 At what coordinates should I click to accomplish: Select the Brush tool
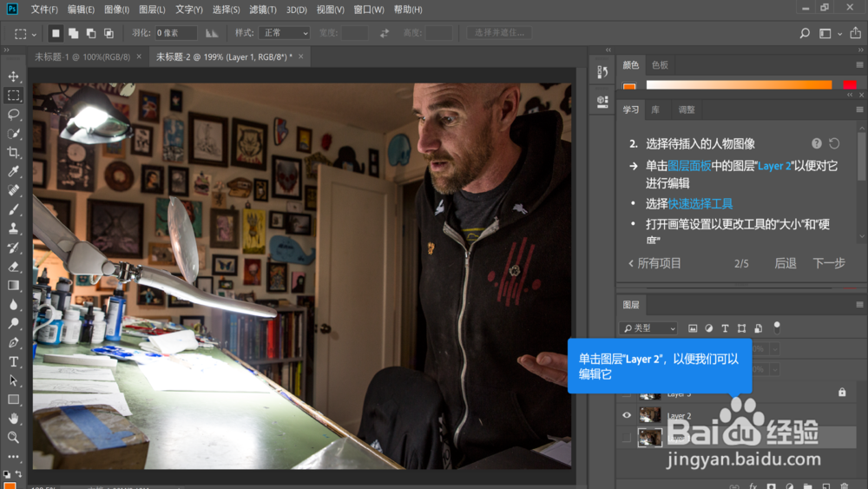(x=13, y=209)
